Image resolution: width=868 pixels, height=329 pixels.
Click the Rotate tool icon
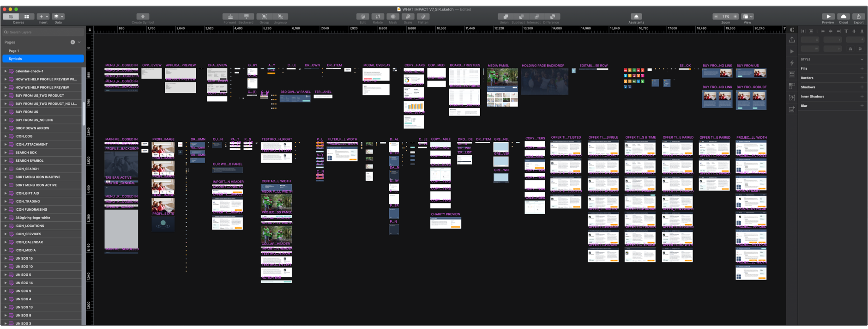[x=378, y=17]
